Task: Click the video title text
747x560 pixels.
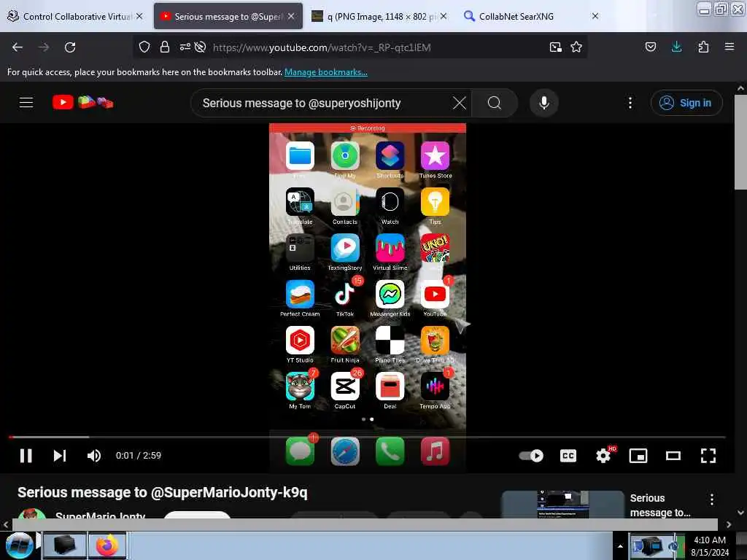Action: click(x=163, y=492)
